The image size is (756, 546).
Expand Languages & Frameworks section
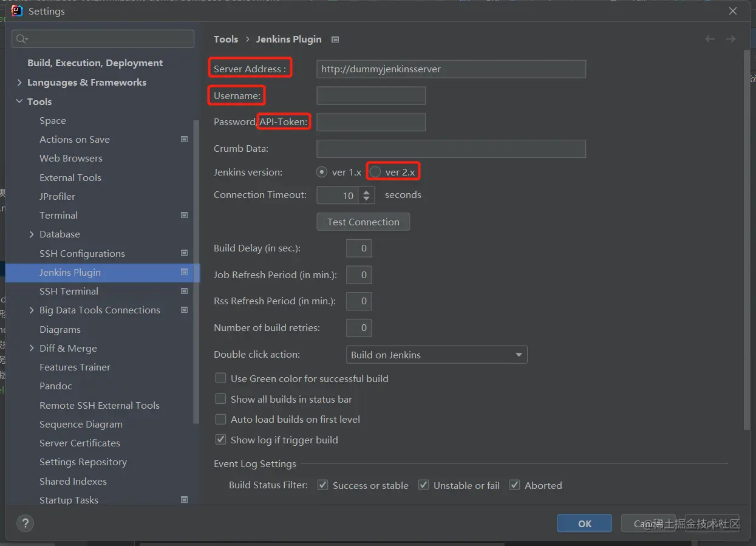pyautogui.click(x=19, y=83)
